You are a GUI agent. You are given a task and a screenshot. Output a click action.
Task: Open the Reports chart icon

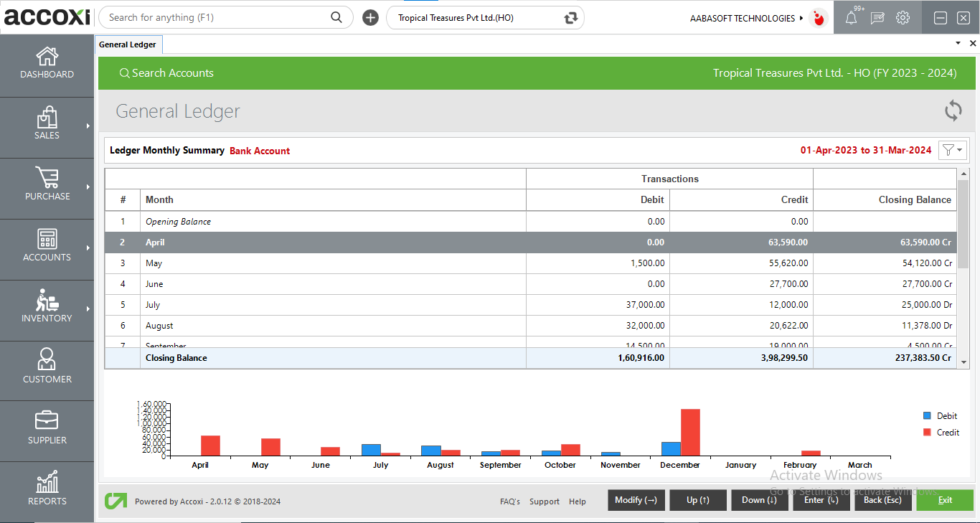click(47, 482)
